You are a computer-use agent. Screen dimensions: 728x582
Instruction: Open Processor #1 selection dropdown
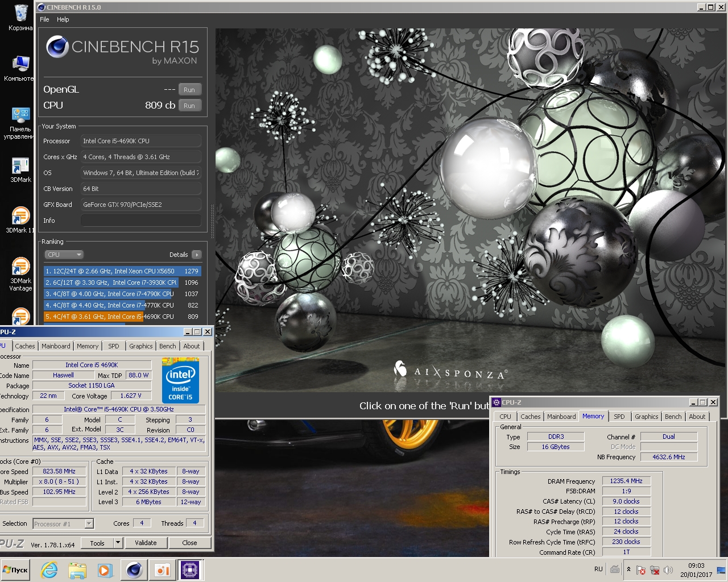click(63, 523)
